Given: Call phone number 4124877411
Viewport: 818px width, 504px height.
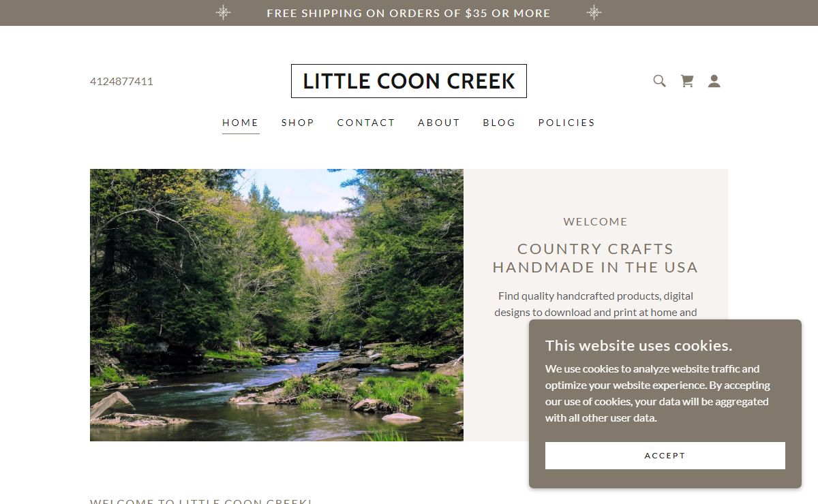Looking at the screenshot, I should [x=121, y=81].
